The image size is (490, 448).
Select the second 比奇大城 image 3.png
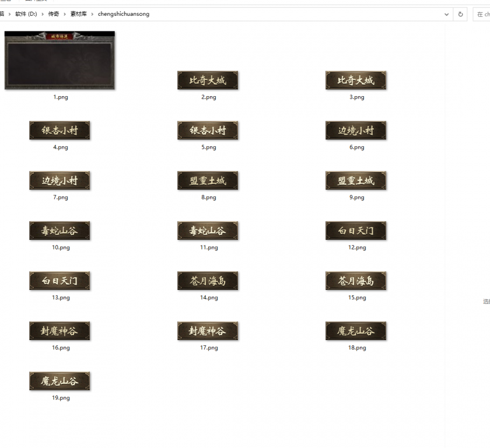[356, 80]
